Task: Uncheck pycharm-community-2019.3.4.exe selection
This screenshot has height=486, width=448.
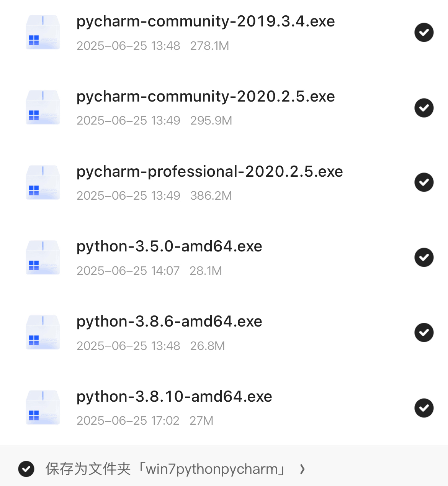Action: (x=424, y=32)
